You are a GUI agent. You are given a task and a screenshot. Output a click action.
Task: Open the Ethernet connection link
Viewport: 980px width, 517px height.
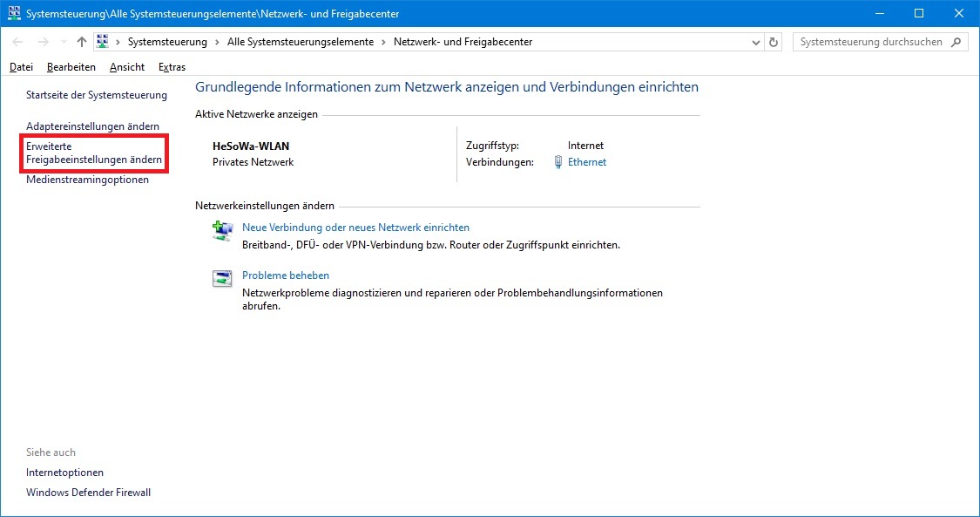point(587,162)
